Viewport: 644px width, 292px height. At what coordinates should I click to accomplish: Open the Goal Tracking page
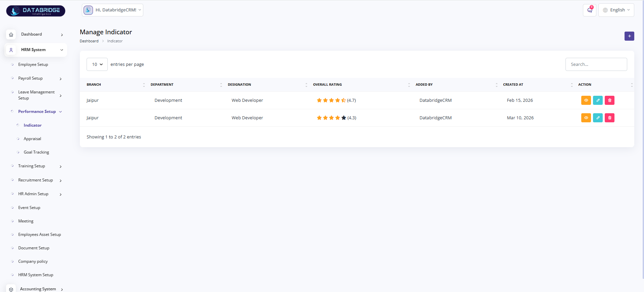pos(36,152)
